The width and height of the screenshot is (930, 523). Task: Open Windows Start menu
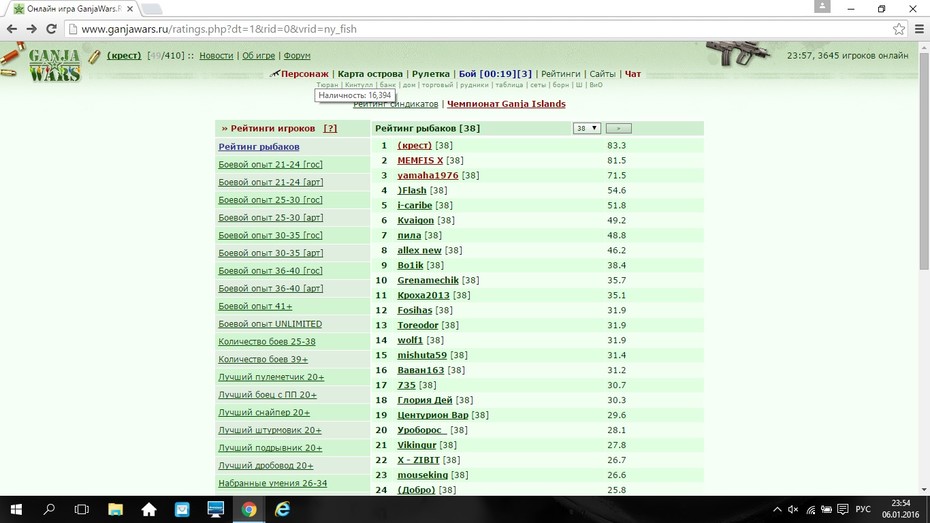(x=16, y=509)
